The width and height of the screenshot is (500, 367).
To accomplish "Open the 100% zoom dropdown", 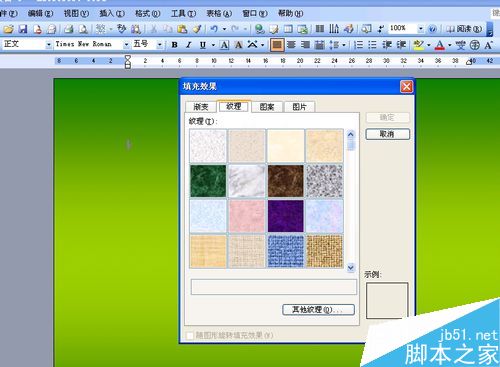I will coord(421,29).
